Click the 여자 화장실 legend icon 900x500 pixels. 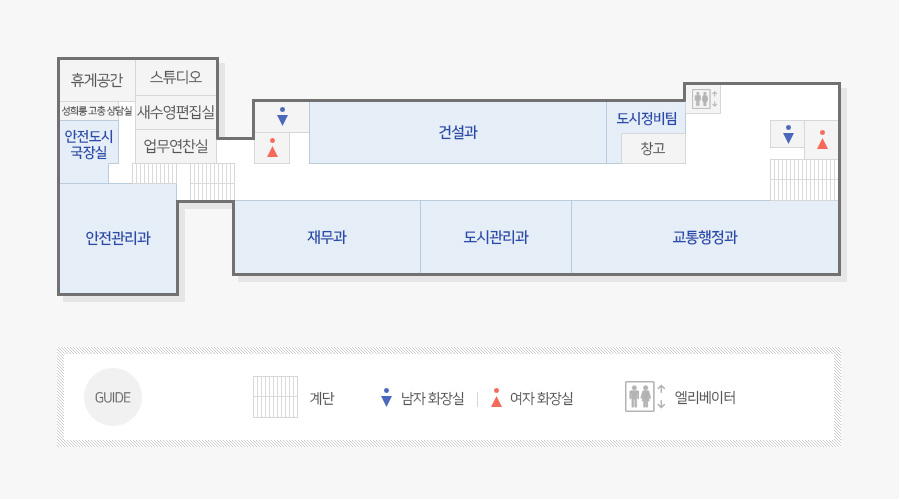tap(496, 397)
